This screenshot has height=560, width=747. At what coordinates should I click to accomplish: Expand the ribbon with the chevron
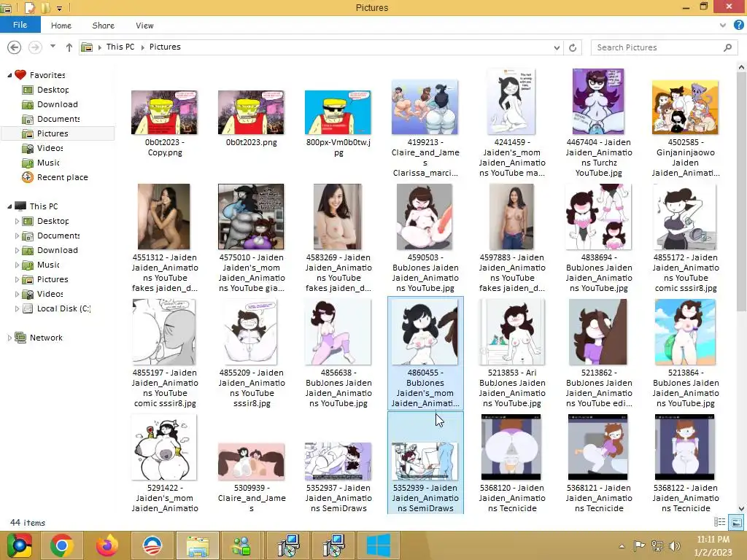click(x=723, y=26)
